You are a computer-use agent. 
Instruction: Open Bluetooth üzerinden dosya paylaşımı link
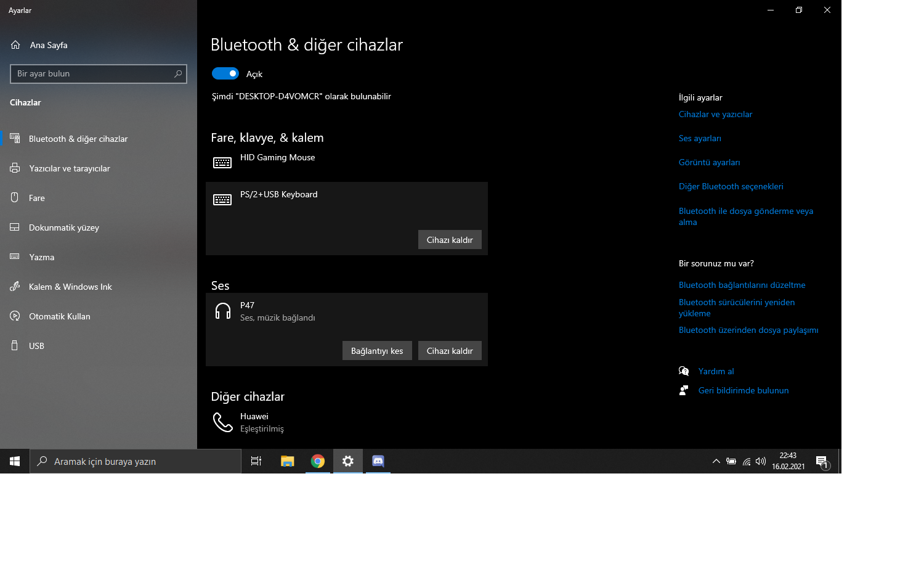point(748,330)
